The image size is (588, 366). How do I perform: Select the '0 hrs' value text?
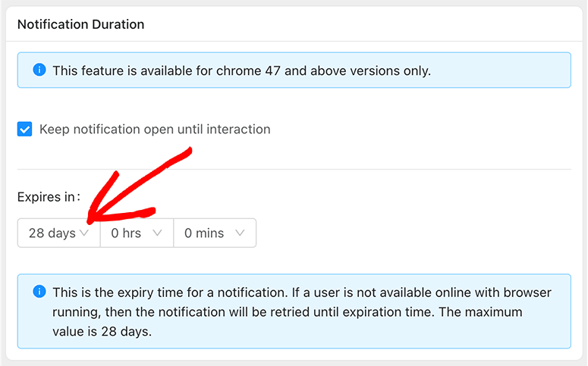tap(126, 233)
